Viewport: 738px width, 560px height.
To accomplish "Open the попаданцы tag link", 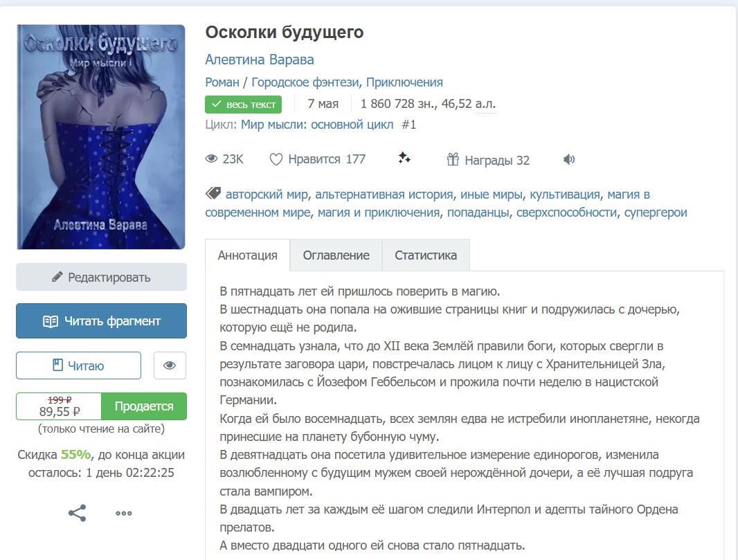I will [x=478, y=213].
